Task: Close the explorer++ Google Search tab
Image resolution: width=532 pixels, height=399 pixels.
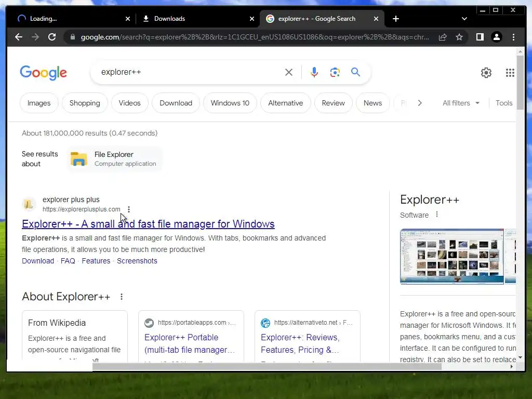Action: point(376,19)
